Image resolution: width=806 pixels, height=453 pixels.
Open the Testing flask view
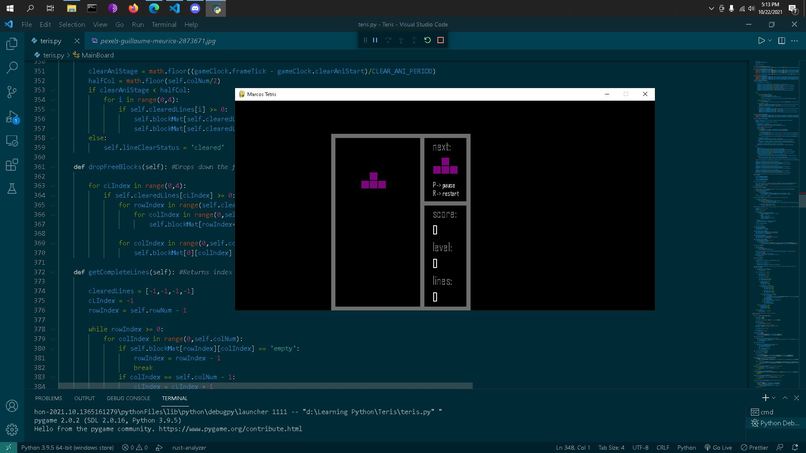[x=12, y=189]
